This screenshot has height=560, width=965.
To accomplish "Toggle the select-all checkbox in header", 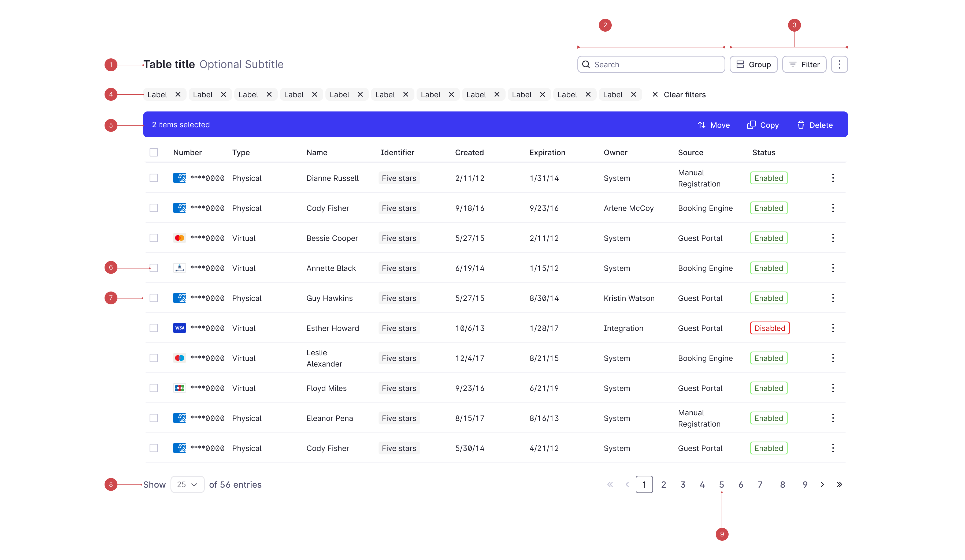I will pos(154,152).
